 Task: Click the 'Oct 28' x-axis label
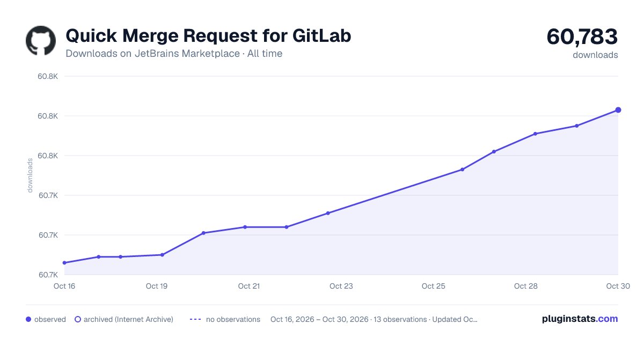coord(526,286)
